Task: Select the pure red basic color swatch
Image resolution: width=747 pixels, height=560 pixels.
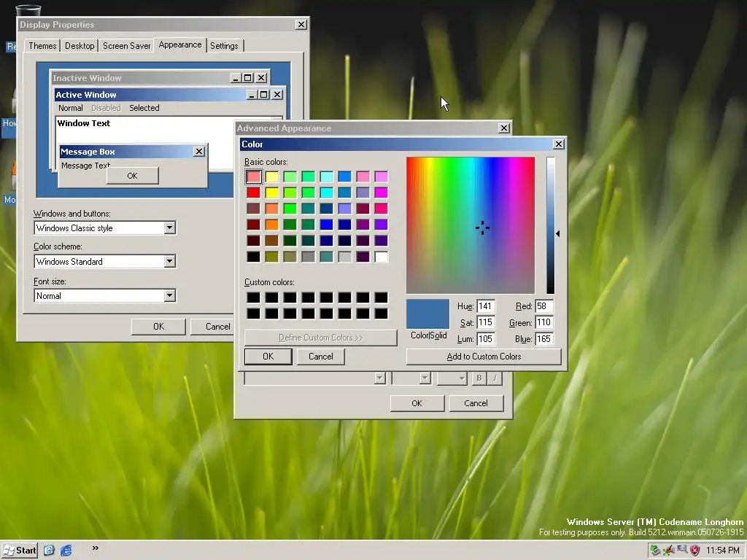Action: 253,192
